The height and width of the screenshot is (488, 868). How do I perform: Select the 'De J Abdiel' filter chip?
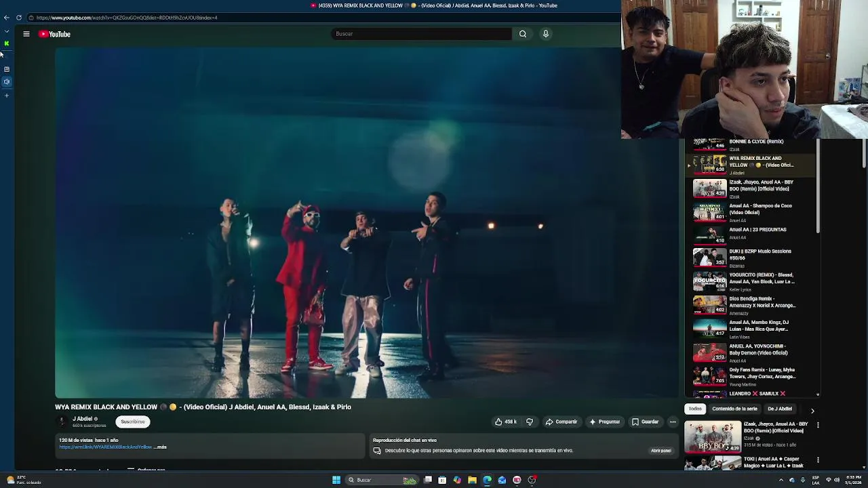click(779, 409)
